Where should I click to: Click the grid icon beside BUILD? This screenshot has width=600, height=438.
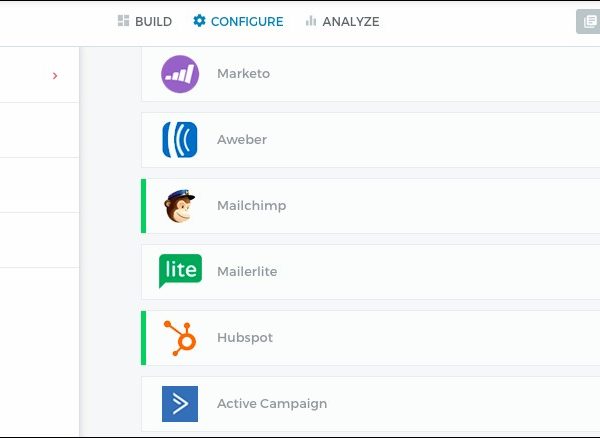pyautogui.click(x=124, y=21)
